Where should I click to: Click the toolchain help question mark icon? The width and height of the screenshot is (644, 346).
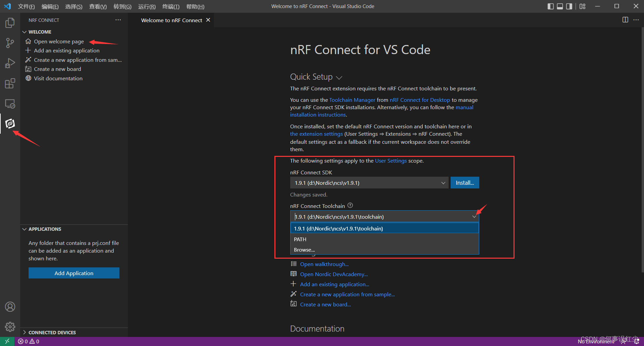click(x=350, y=205)
